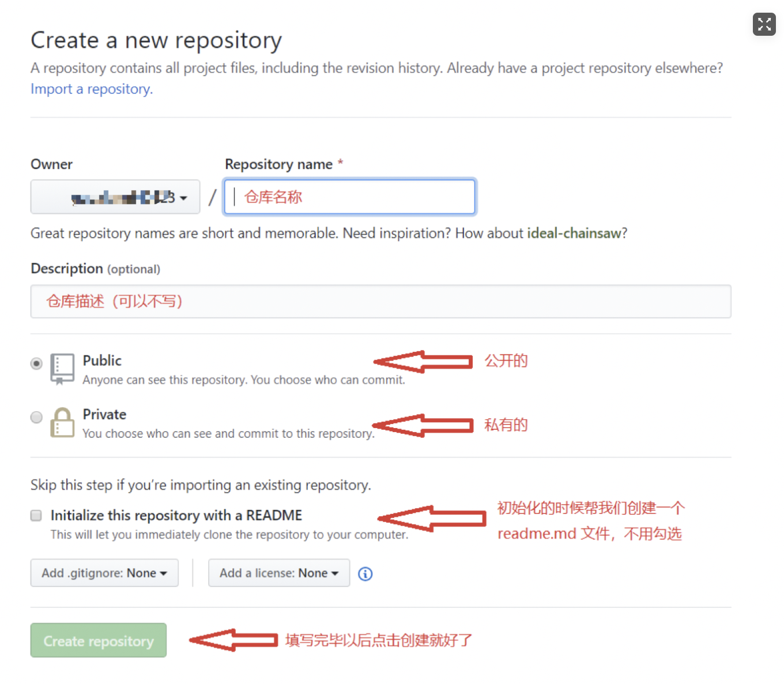This screenshot has height=691, width=784.
Task: Open the Import a repository link
Action: point(91,89)
